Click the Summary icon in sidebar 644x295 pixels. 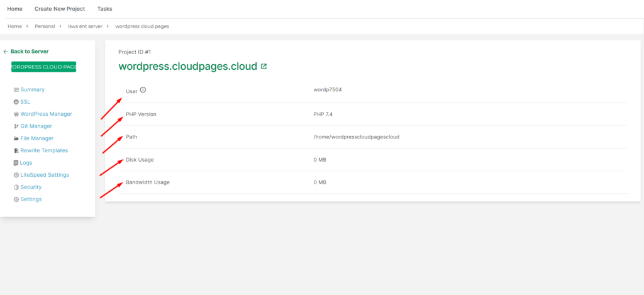click(16, 90)
